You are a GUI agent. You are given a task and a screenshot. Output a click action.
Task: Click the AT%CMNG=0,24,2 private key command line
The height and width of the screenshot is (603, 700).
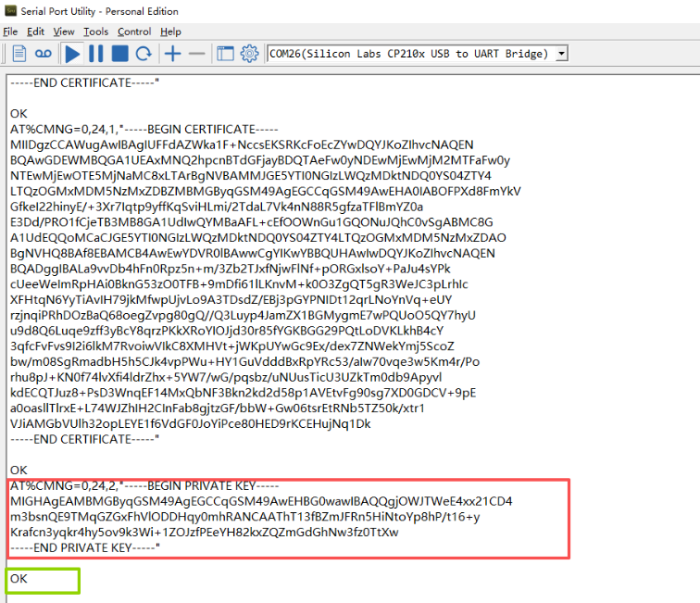click(144, 485)
